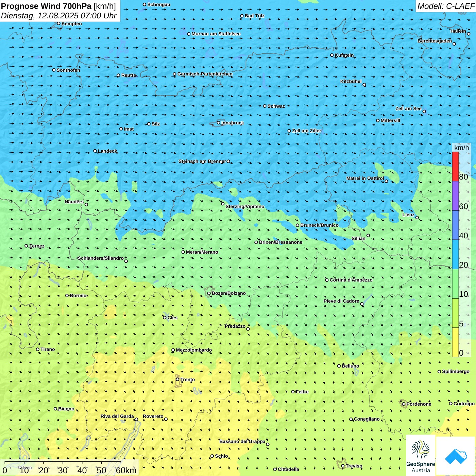Click the 'km/h' legend heading

click(x=461, y=148)
